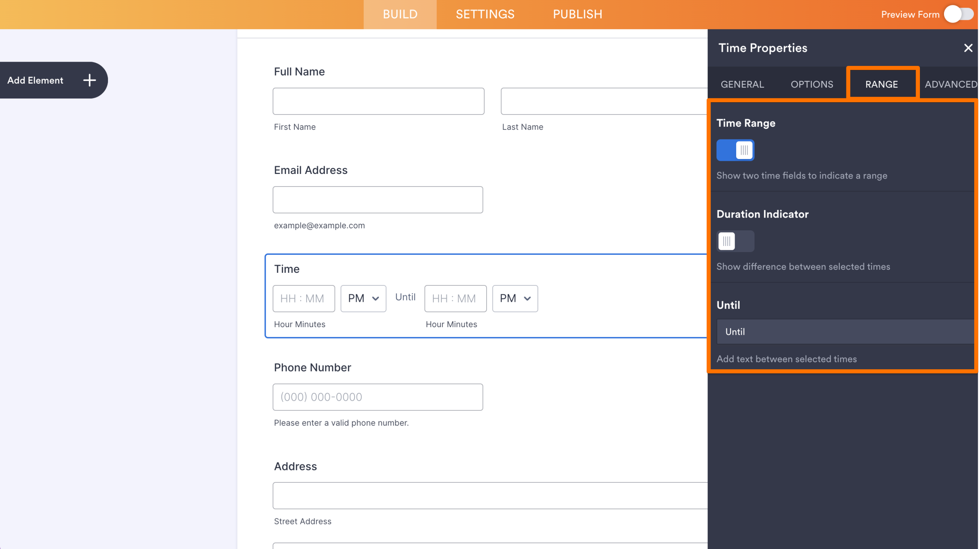Click the Add Element plus icon
Screen dimensions: 980x549
click(x=89, y=80)
